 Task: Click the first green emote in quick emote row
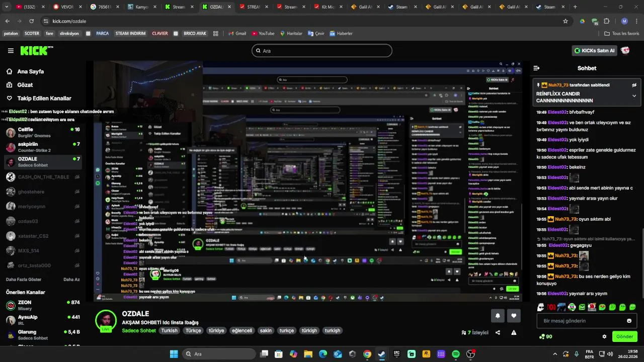coord(582,307)
